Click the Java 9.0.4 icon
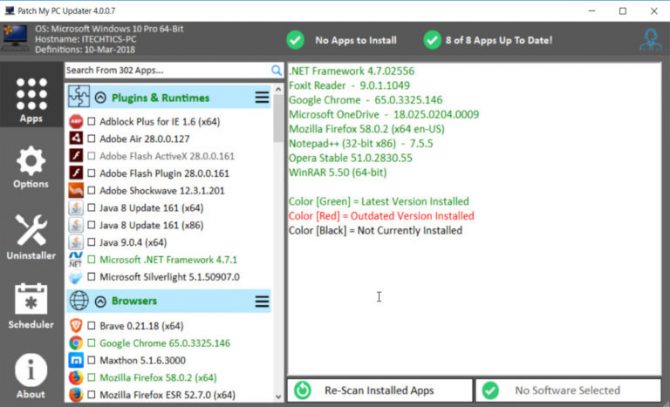This screenshot has width=670, height=407. (76, 242)
